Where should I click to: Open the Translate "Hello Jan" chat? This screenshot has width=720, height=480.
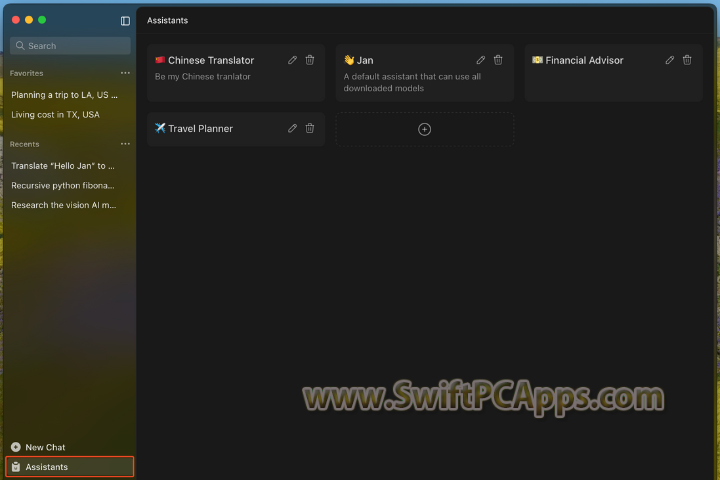tap(63, 166)
